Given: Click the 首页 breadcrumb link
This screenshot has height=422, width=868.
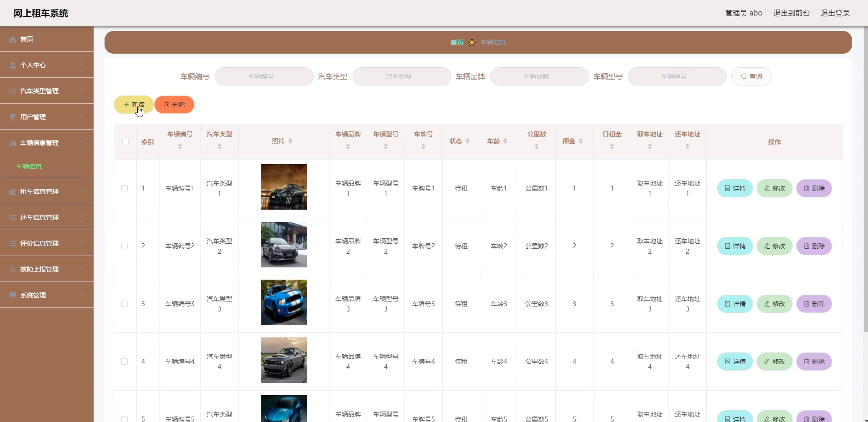Looking at the screenshot, I should click(x=457, y=42).
